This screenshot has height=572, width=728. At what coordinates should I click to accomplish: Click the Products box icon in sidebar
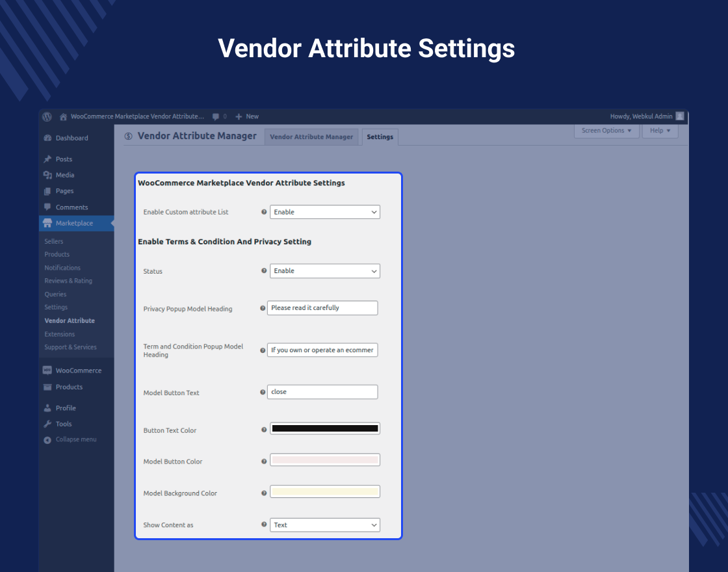(x=47, y=387)
